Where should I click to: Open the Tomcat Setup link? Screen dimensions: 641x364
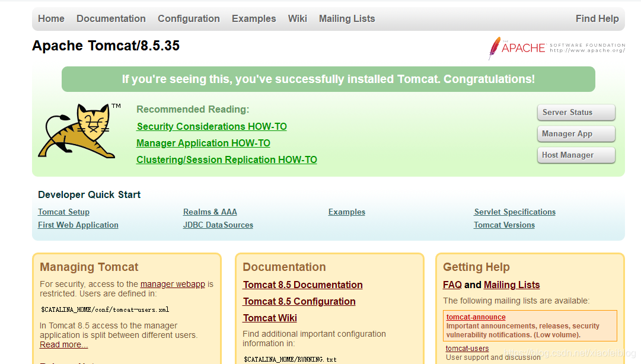(64, 212)
